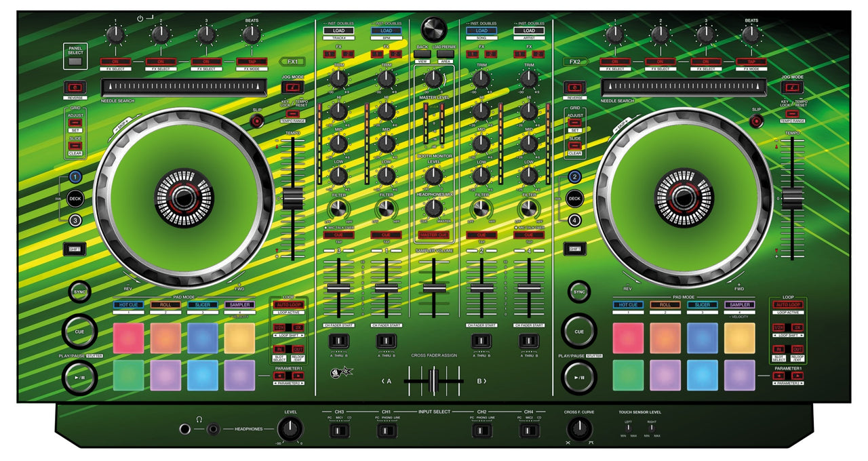Click the left deck NEEDLE SEARCH strip
This screenshot has height=461, width=868.
tap(184, 87)
